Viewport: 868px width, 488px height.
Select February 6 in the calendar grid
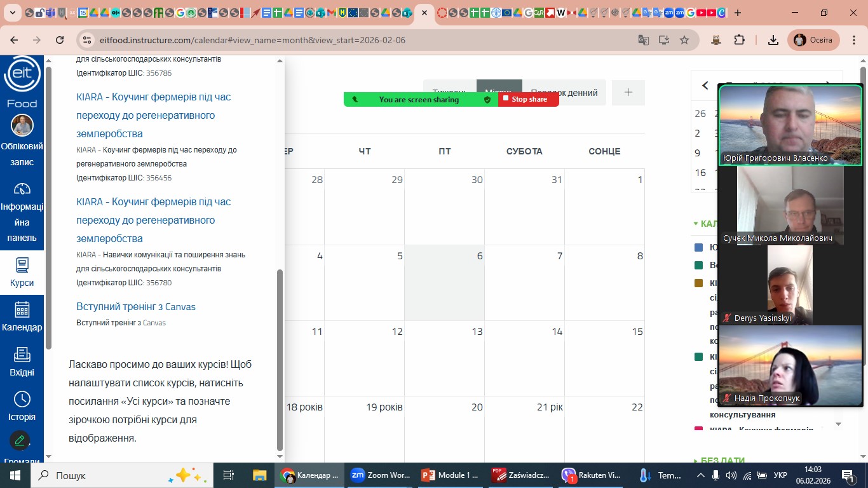click(444, 283)
